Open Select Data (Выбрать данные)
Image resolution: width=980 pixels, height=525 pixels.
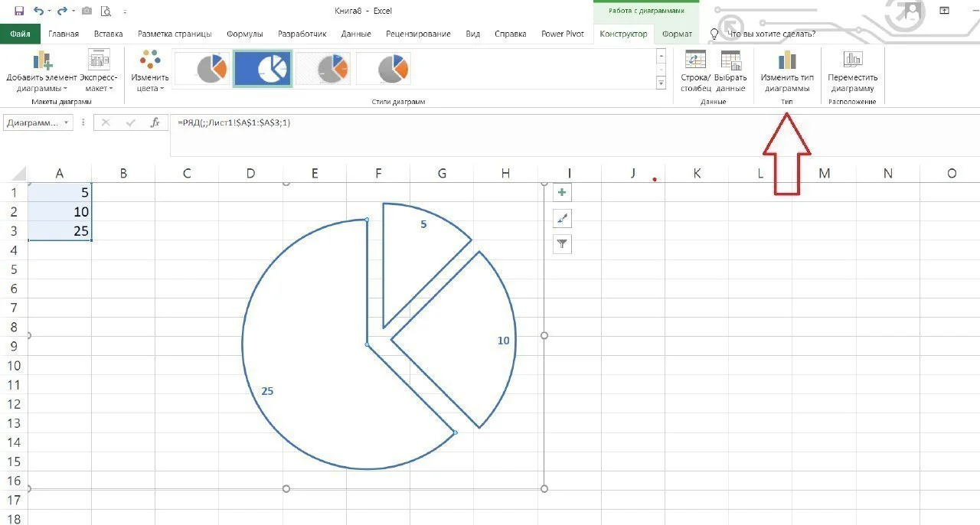click(x=730, y=72)
